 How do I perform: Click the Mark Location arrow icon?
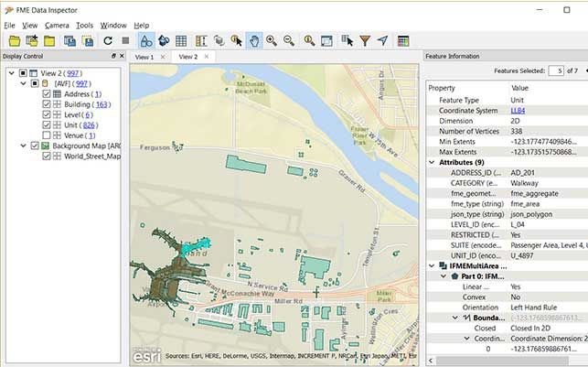(x=382, y=40)
